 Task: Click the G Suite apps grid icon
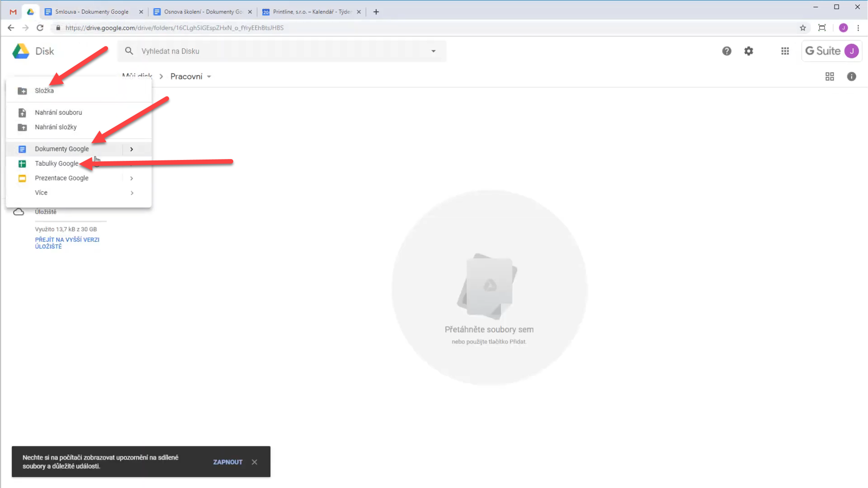pos(785,51)
